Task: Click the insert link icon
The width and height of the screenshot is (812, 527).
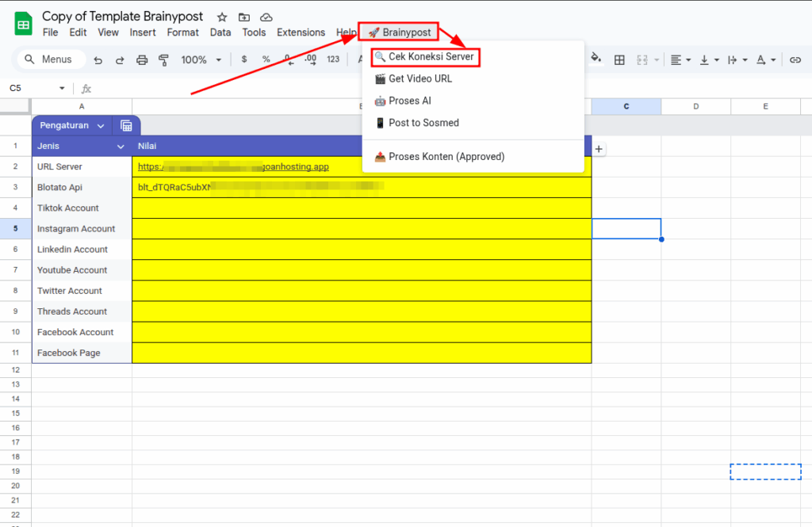Action: click(x=795, y=59)
